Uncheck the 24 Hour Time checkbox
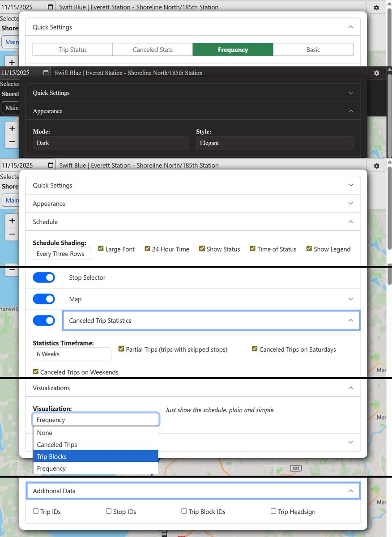 (148, 249)
